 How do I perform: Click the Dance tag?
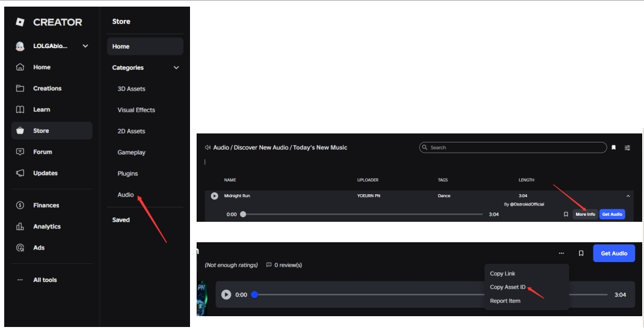click(x=444, y=196)
